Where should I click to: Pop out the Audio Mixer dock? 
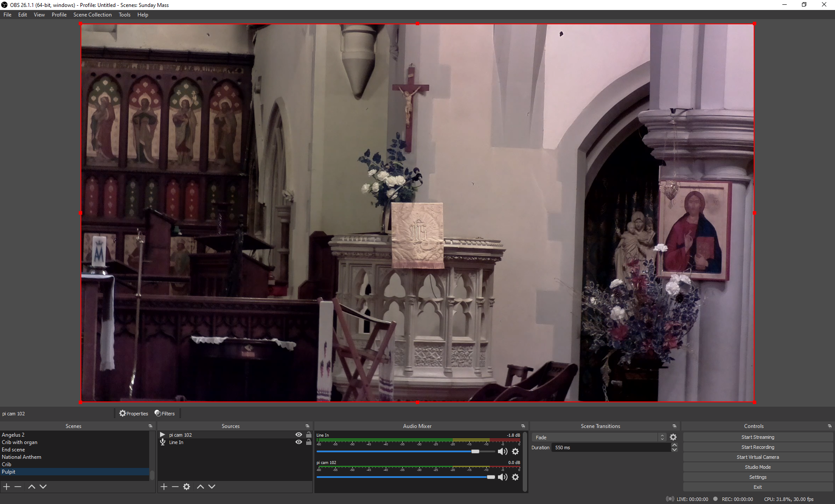[x=523, y=426]
